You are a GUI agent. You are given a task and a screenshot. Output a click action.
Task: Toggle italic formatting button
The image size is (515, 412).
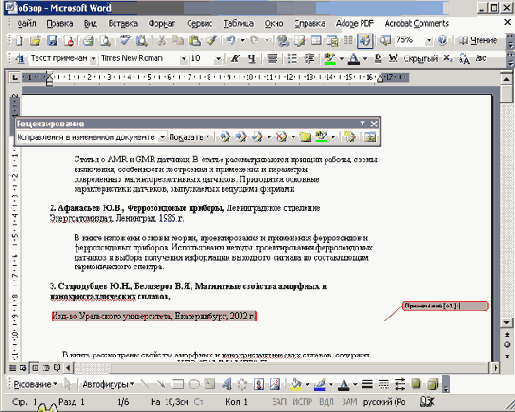coord(235,59)
